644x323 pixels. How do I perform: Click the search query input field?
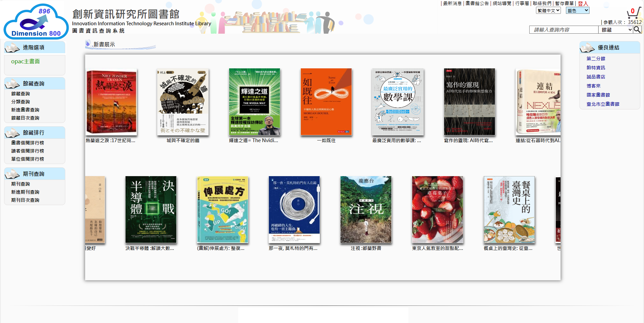pos(564,30)
